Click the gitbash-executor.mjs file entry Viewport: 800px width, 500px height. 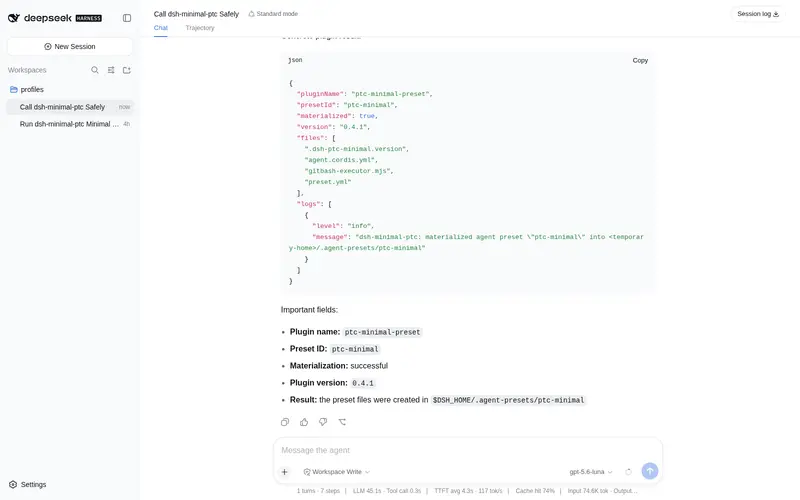coord(349,171)
